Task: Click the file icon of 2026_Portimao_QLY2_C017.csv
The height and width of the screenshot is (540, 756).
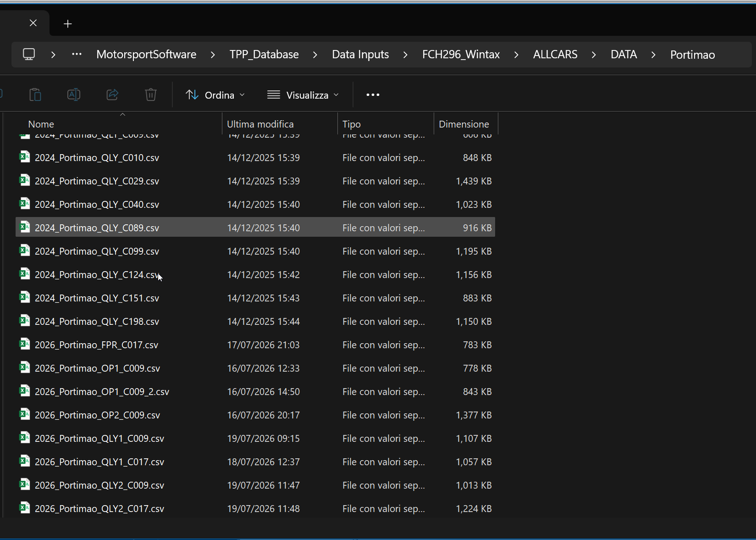Action: (25, 508)
